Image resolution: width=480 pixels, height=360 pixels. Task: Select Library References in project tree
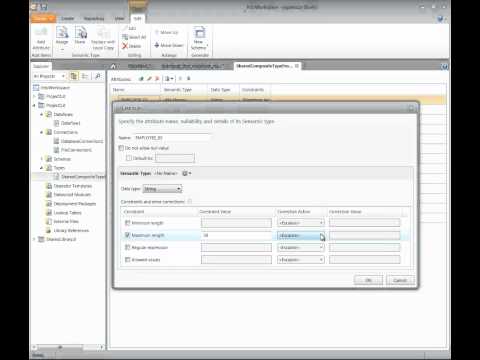coord(68,230)
